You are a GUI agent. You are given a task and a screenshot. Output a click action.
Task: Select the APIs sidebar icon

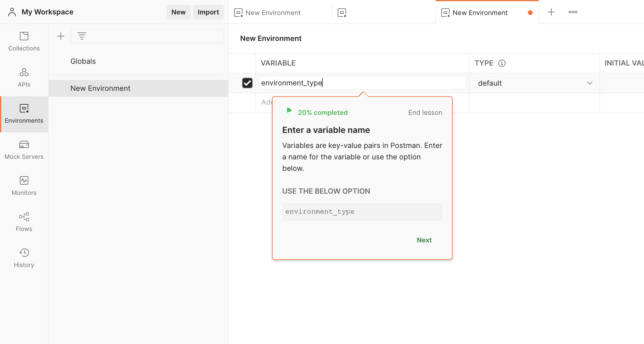click(x=24, y=77)
